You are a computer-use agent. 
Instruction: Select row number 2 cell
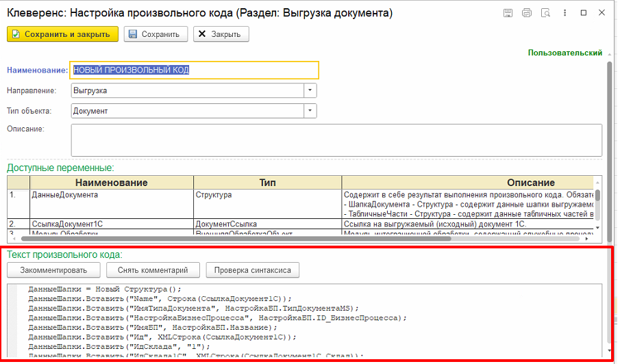[x=18, y=224]
